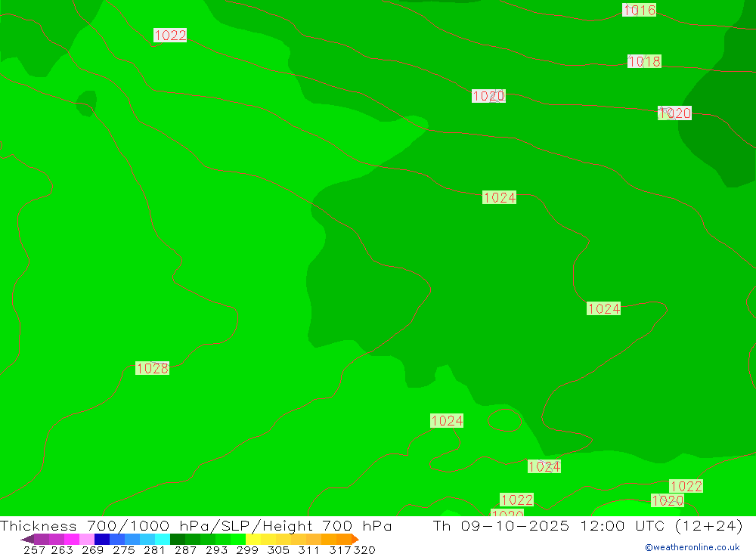Click the 1020 label right below the lower-right 1022
The width and height of the screenshot is (756, 554).
coord(668,500)
